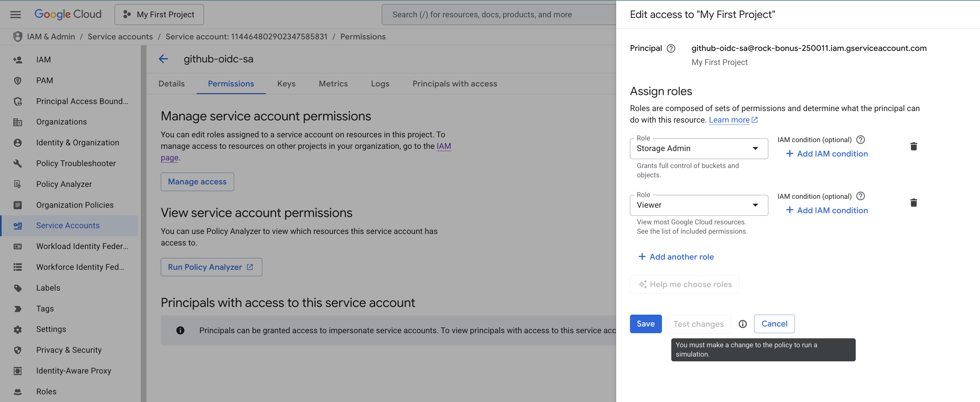Click the help icon next to Principal
This screenshot has width=980, height=402.
point(671,48)
